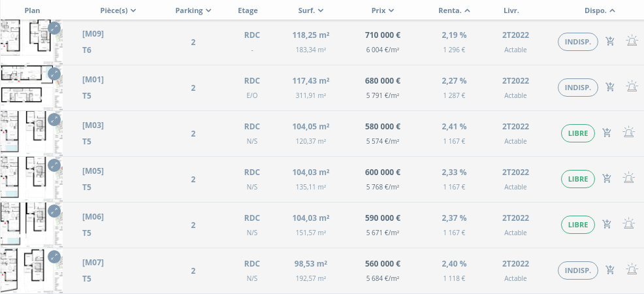
Task: Sort listings by Prix column
Action: [382, 10]
